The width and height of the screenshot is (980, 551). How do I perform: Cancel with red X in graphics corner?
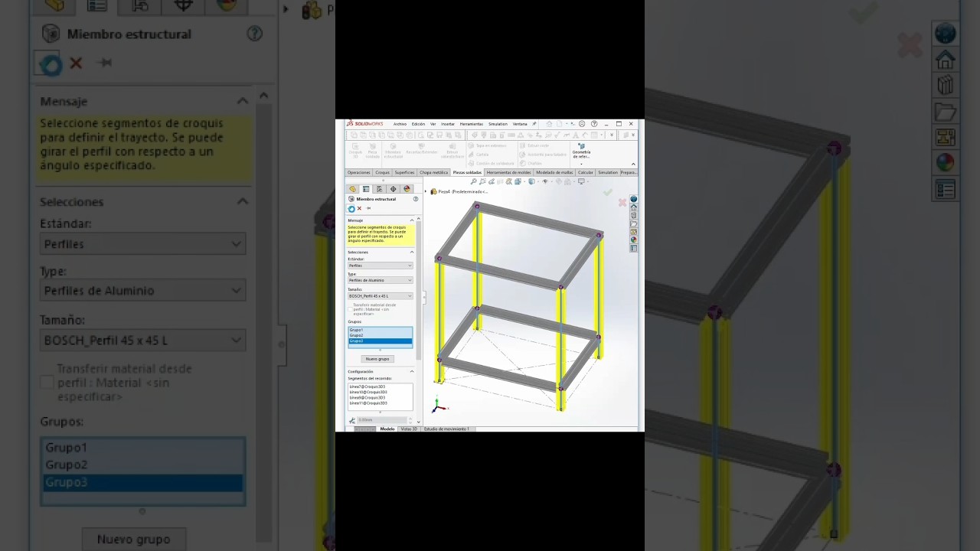[x=622, y=203]
